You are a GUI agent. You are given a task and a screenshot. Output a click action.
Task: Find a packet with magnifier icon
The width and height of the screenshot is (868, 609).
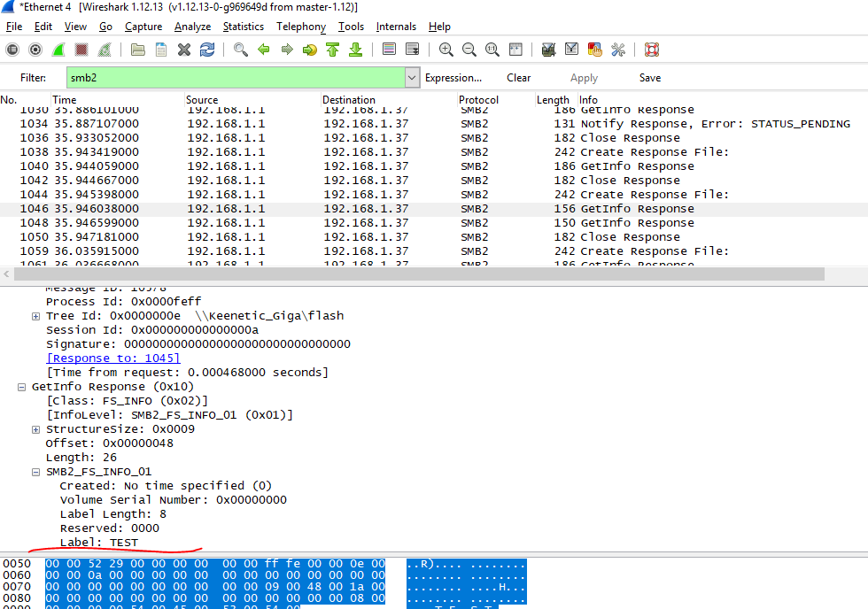tap(240, 50)
